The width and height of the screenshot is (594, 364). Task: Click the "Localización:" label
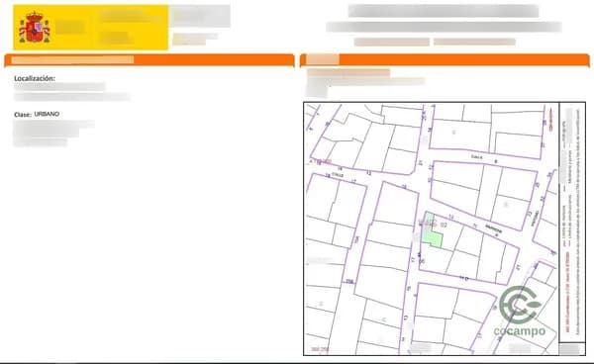tap(35, 78)
